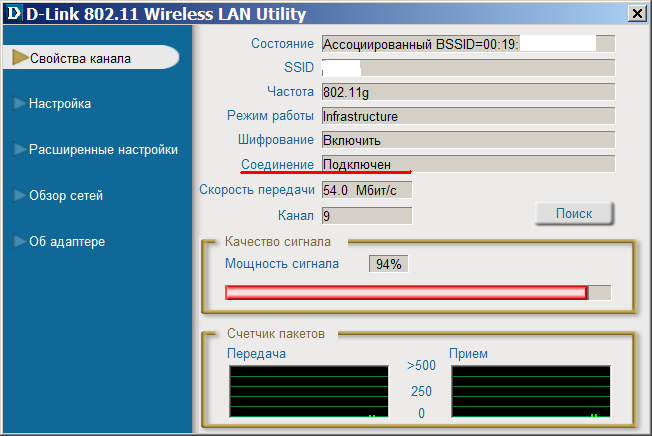652x436 pixels.
Task: Open the Расширенные настройки section
Action: (103, 150)
